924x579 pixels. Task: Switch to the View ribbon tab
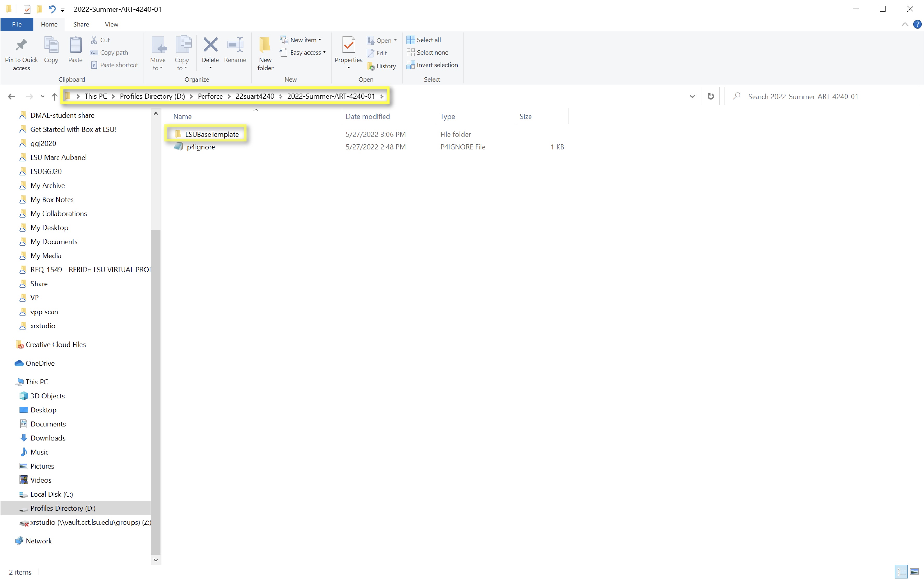coord(112,24)
